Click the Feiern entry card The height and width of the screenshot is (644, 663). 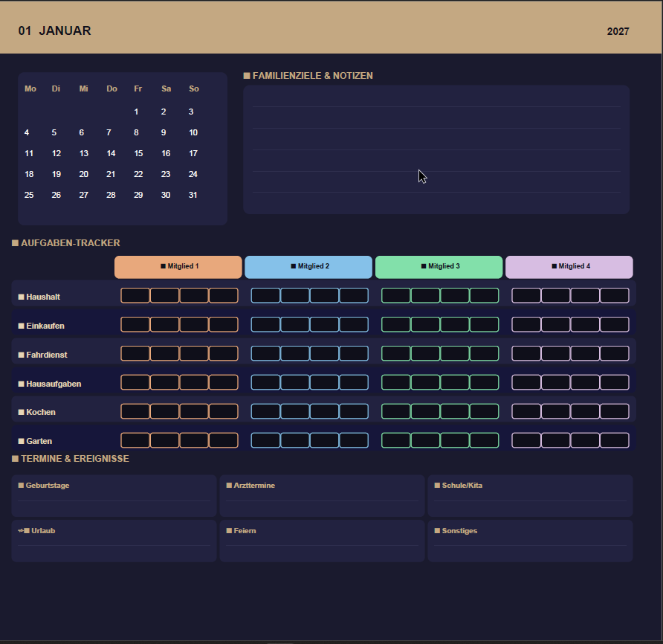pos(322,541)
